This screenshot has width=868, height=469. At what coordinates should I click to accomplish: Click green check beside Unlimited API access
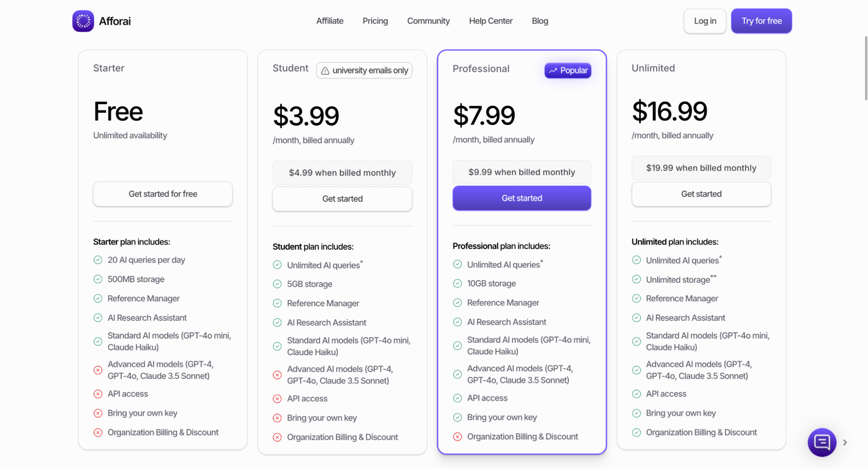click(x=637, y=394)
